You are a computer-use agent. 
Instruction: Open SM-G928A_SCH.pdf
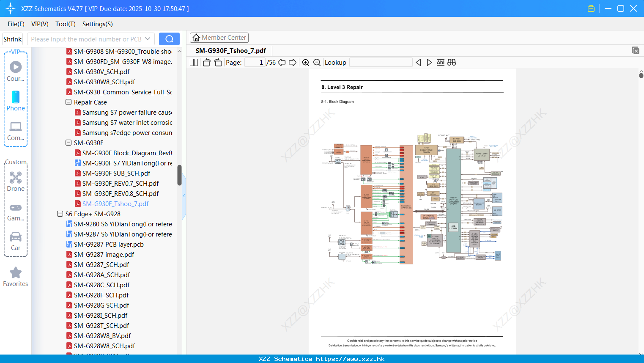point(102,275)
